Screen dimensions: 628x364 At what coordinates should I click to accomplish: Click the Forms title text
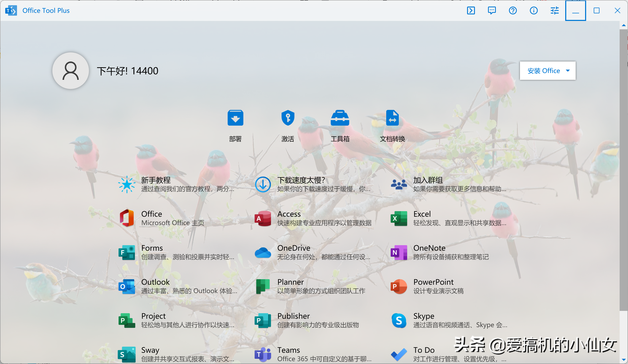[152, 248]
